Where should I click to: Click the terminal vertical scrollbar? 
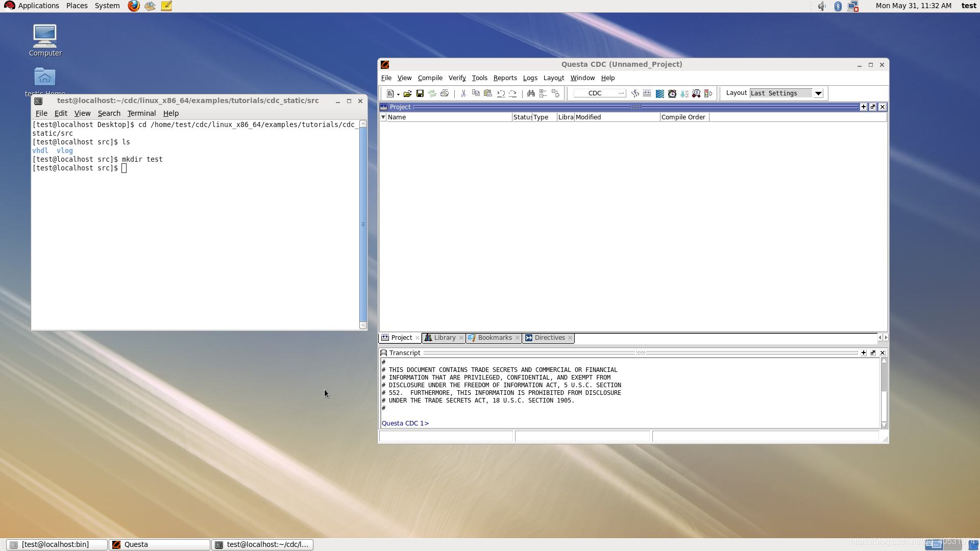coord(363,224)
